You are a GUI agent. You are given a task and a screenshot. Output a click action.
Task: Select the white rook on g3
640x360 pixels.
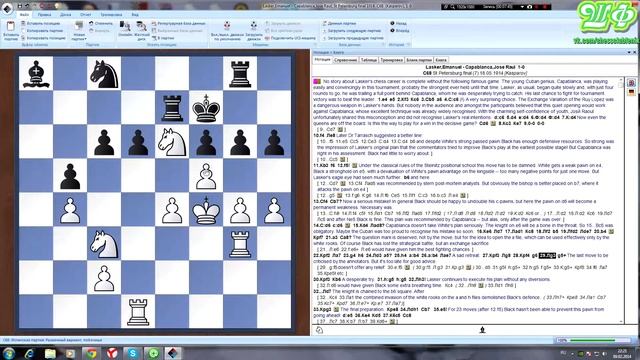[x=240, y=244]
